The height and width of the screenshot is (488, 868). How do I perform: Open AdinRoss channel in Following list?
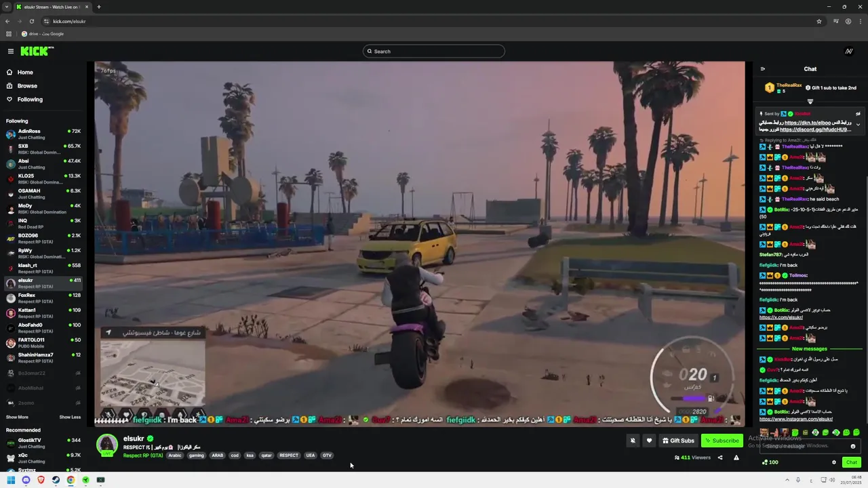43,134
